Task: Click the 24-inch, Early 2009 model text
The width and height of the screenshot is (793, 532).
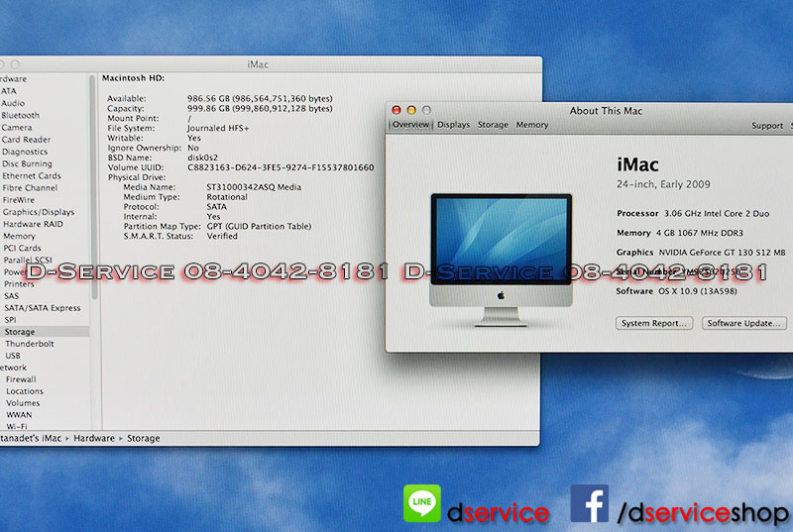Action: click(663, 184)
